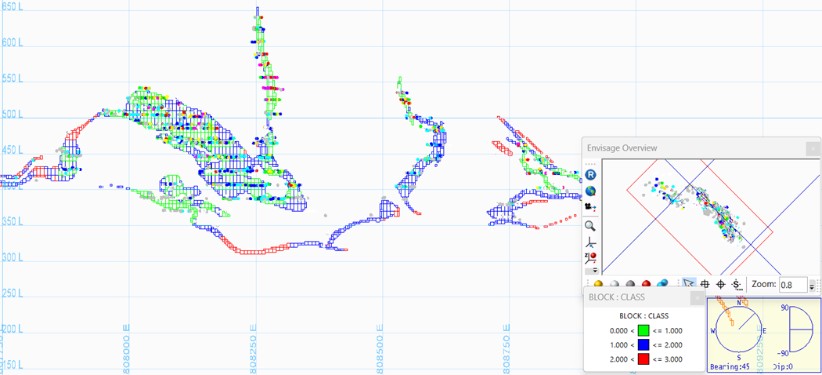The image size is (822, 375).
Task: Click the XYZ axes icon in Overview panel
Action: click(590, 242)
